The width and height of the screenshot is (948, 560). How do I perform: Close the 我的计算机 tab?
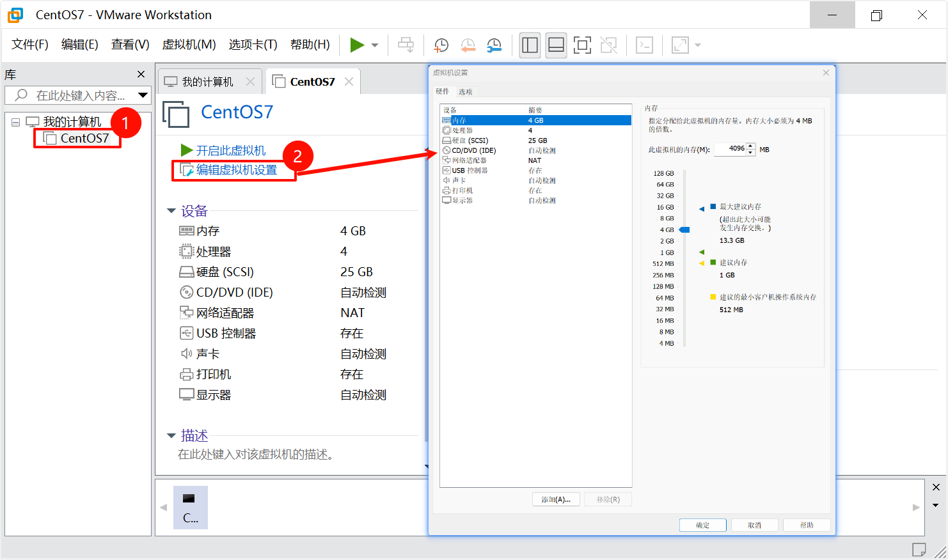point(250,82)
